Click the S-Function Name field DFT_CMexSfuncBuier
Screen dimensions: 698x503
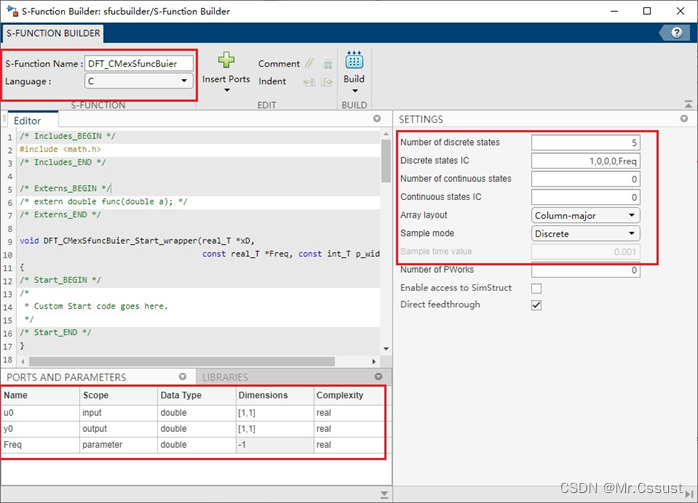coord(139,63)
